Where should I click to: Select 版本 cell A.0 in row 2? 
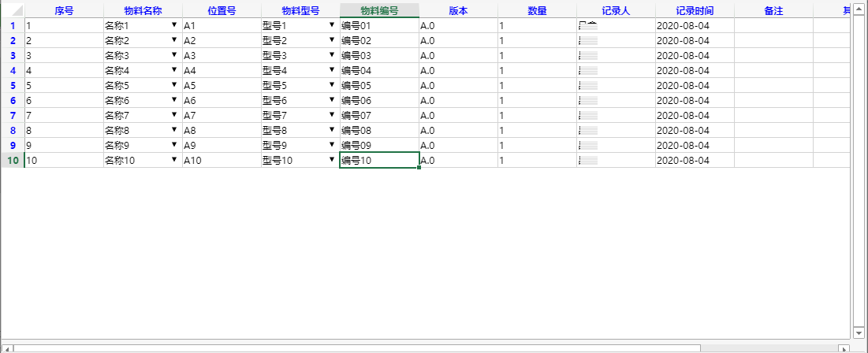click(x=458, y=40)
